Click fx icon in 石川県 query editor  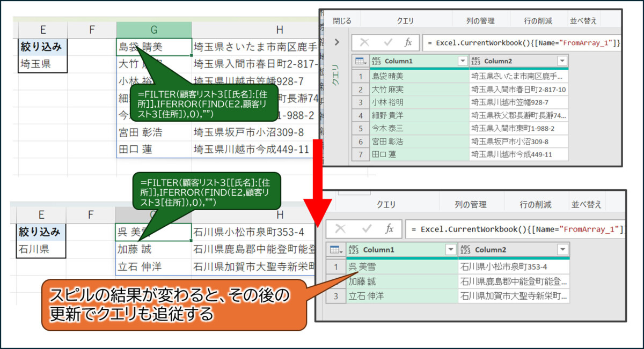click(x=391, y=229)
